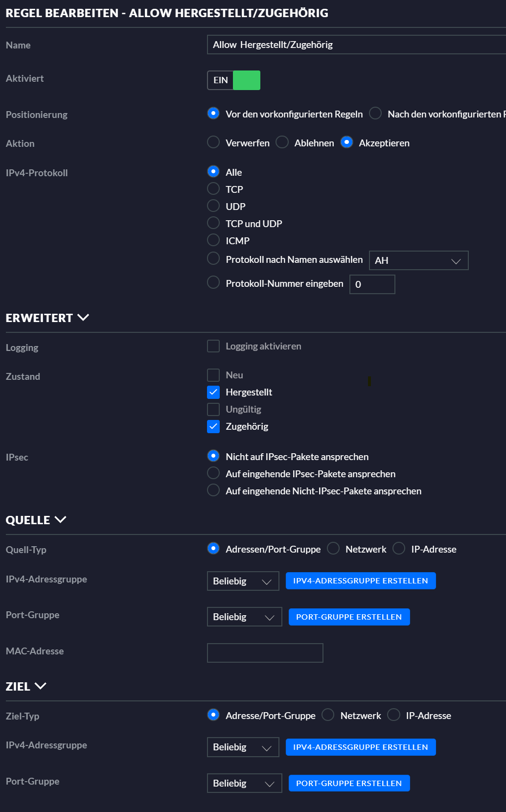The height and width of the screenshot is (812, 506).
Task: Select the Verwerfen action radio button
Action: [x=213, y=142]
